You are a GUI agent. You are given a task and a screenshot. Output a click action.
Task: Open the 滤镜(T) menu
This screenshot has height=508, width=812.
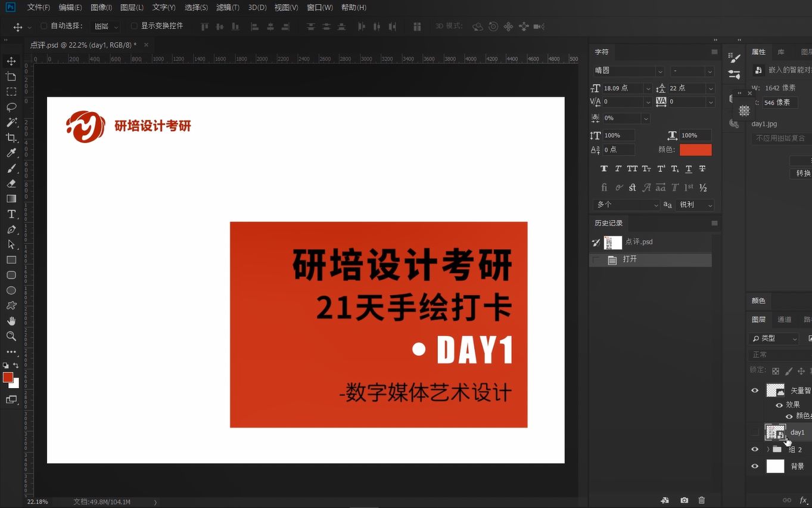(x=228, y=8)
